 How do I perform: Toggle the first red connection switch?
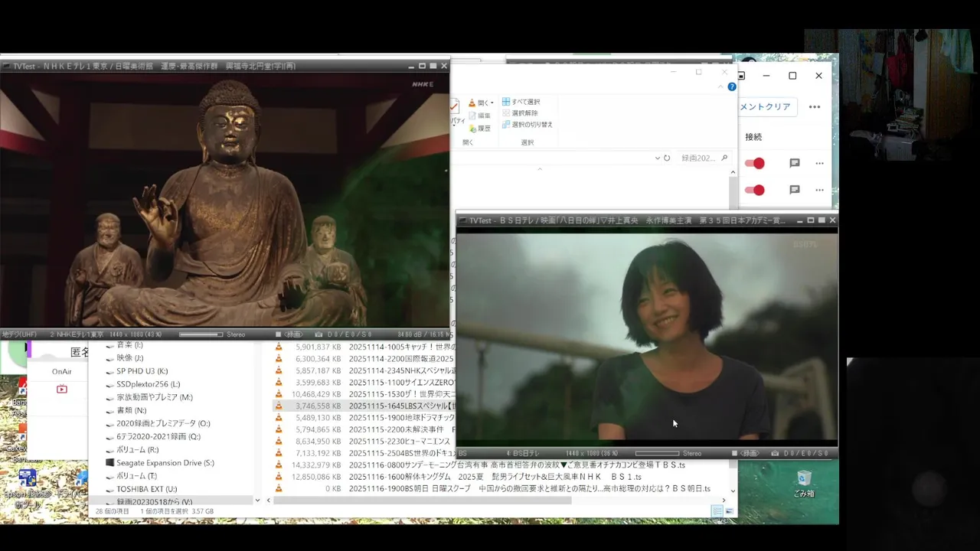[754, 163]
